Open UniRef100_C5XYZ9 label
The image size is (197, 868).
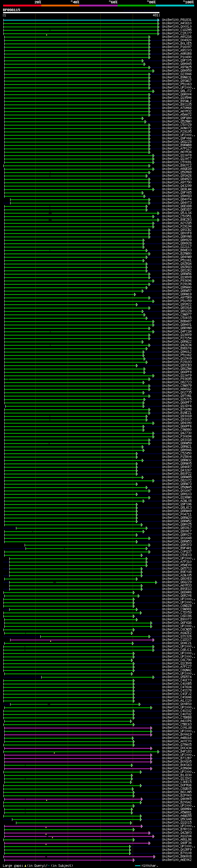(177, 125)
